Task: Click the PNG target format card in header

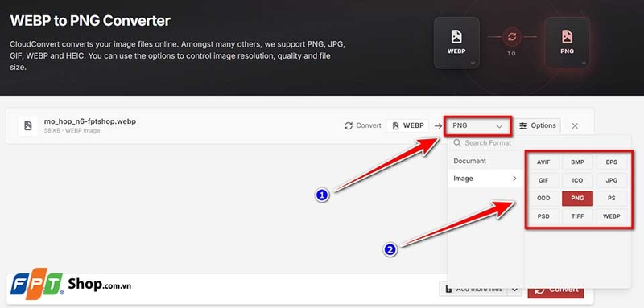Action: (x=568, y=43)
